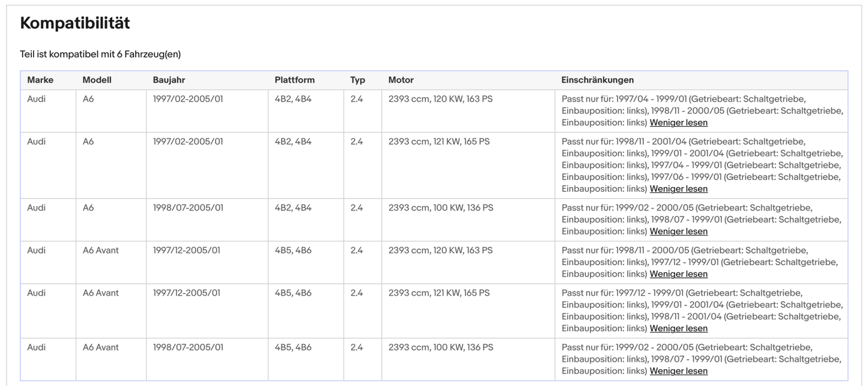The height and width of the screenshot is (386, 868).
Task: Collapse restrictions with 'Weniger lesen' in first A6 row
Action: click(678, 122)
